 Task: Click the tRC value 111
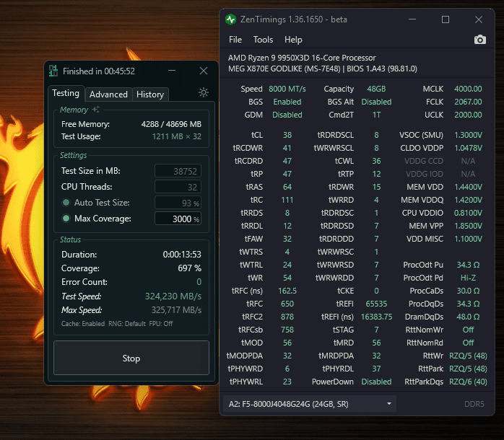[x=287, y=200]
